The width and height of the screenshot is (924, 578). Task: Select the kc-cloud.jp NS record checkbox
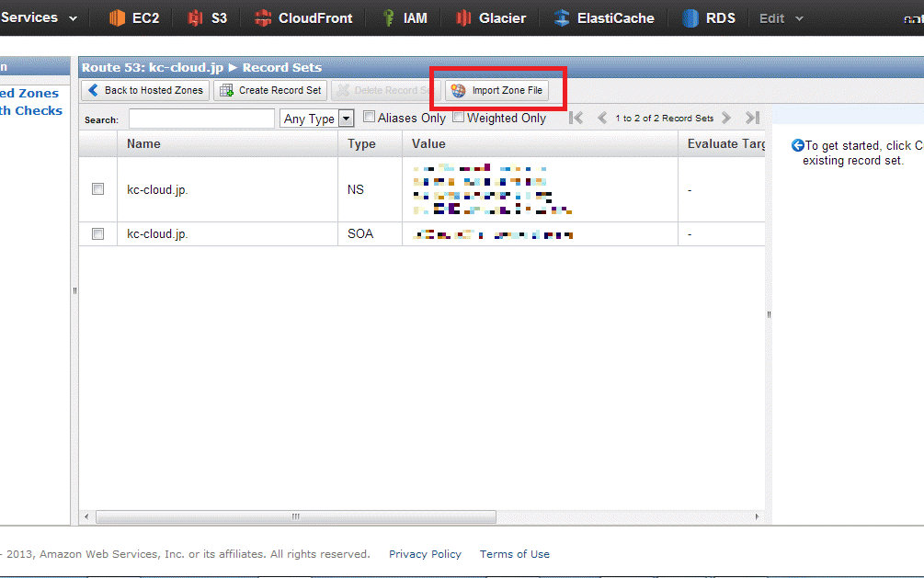tap(97, 189)
